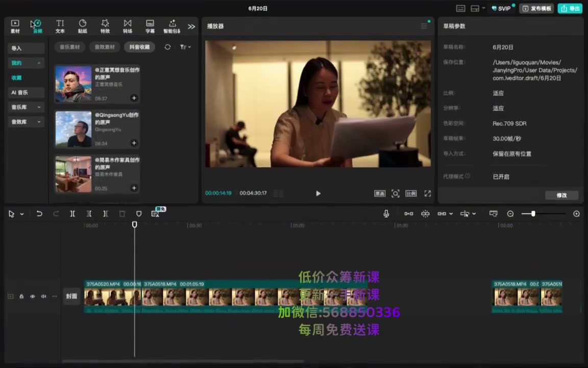Click the 导入 import button
Viewport: 588px width, 368px height.
(26, 48)
